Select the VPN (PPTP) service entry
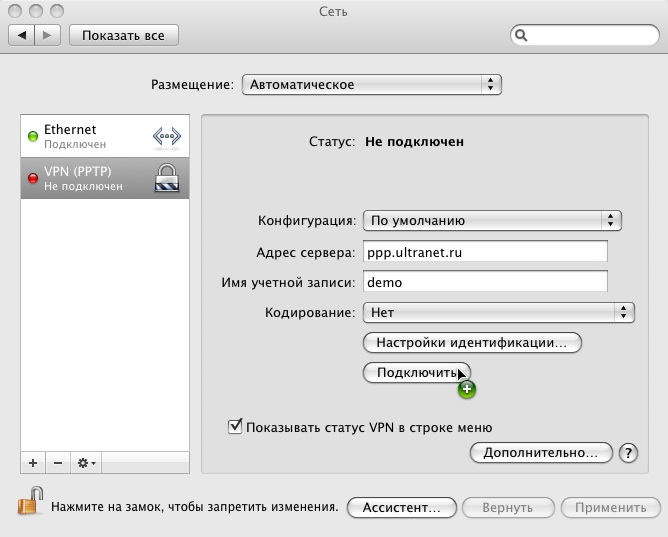Image resolution: width=668 pixels, height=537 pixels. click(x=85, y=178)
